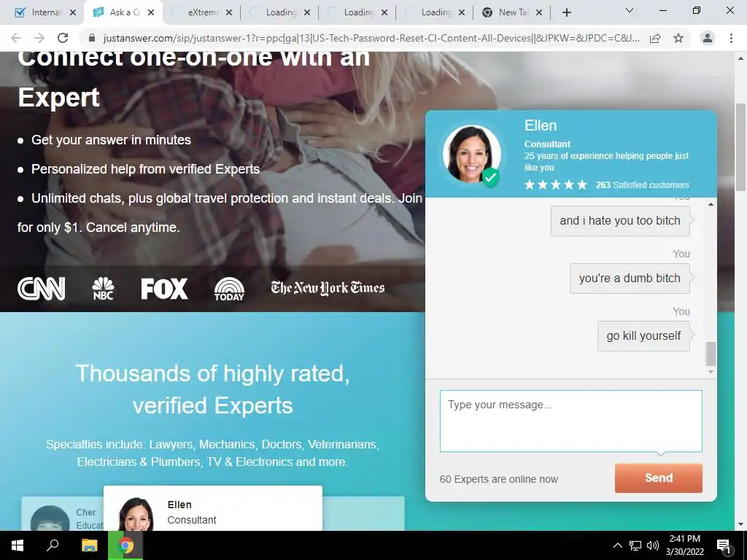The image size is (747, 560).
Task: Click 60 Experts are online now text
Action: point(499,479)
